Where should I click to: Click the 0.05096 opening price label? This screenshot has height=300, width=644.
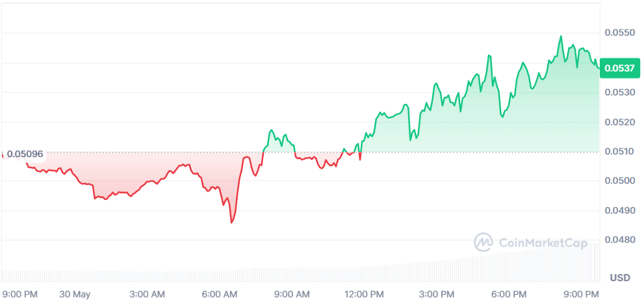point(25,155)
